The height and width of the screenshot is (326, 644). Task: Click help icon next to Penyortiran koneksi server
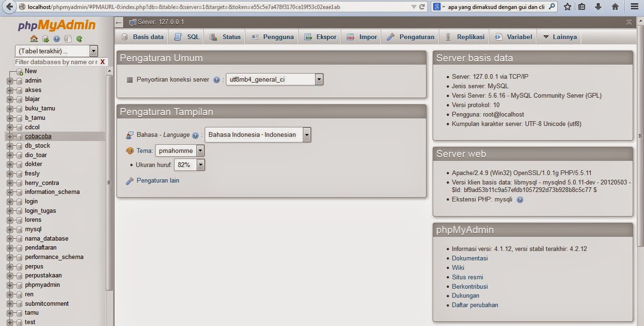tap(217, 80)
